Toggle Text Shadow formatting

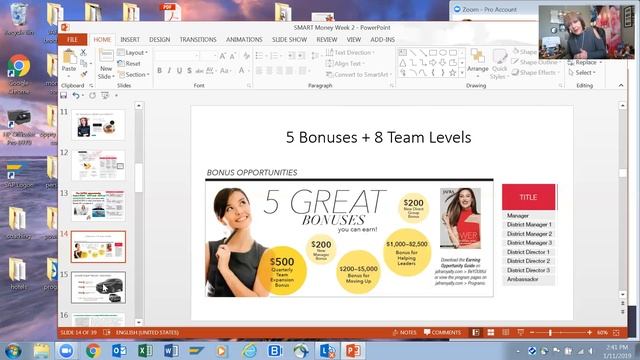(x=189, y=71)
